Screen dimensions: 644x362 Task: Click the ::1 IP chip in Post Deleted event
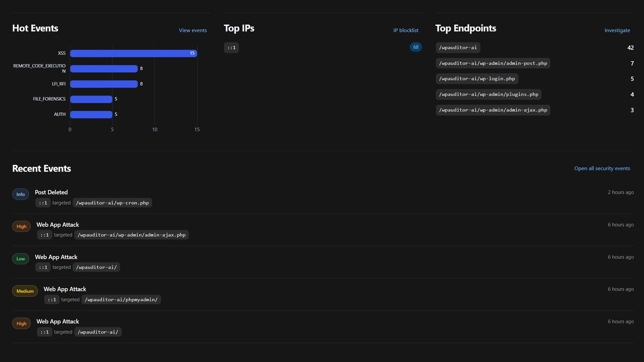(x=43, y=203)
